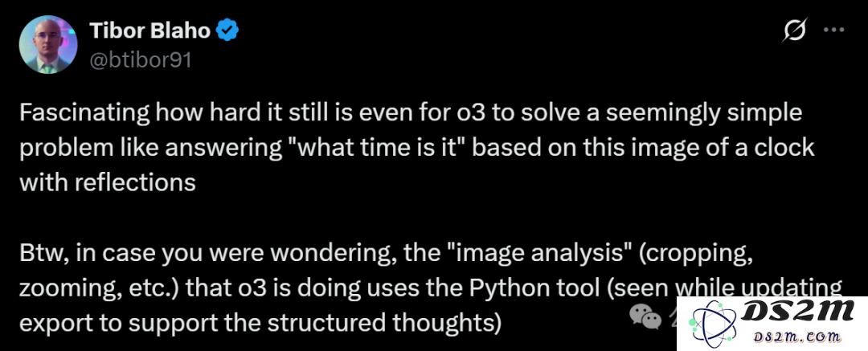Open the three-dot More options menu
Screen dimensions: 868x351
pos(833,30)
